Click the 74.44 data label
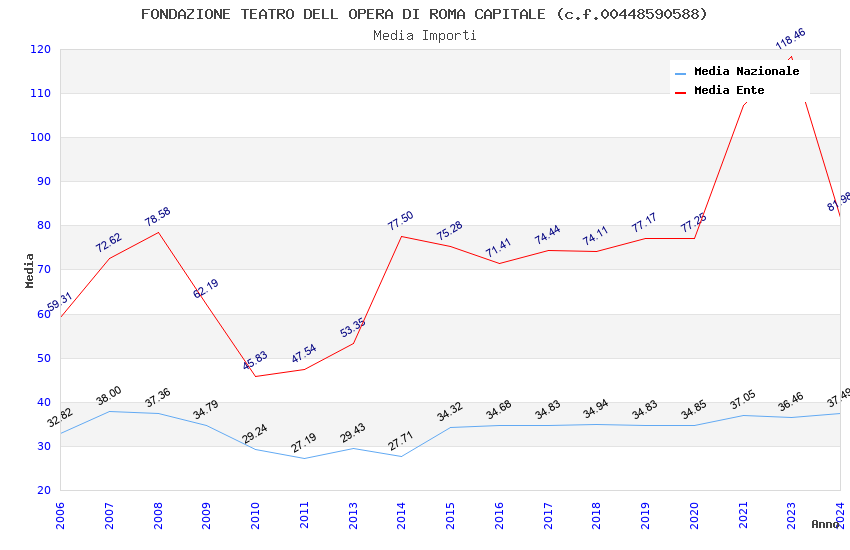 548,235
